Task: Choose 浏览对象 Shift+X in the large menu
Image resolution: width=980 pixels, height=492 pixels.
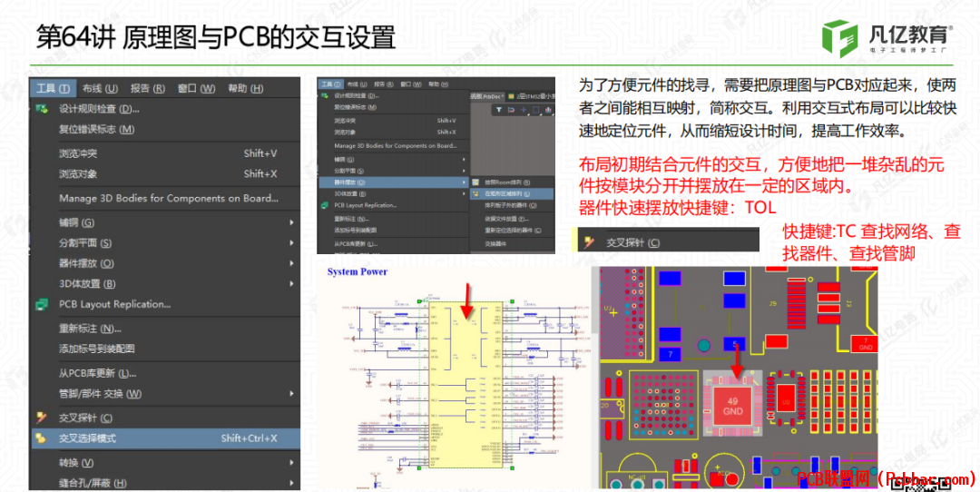Action: (165, 173)
